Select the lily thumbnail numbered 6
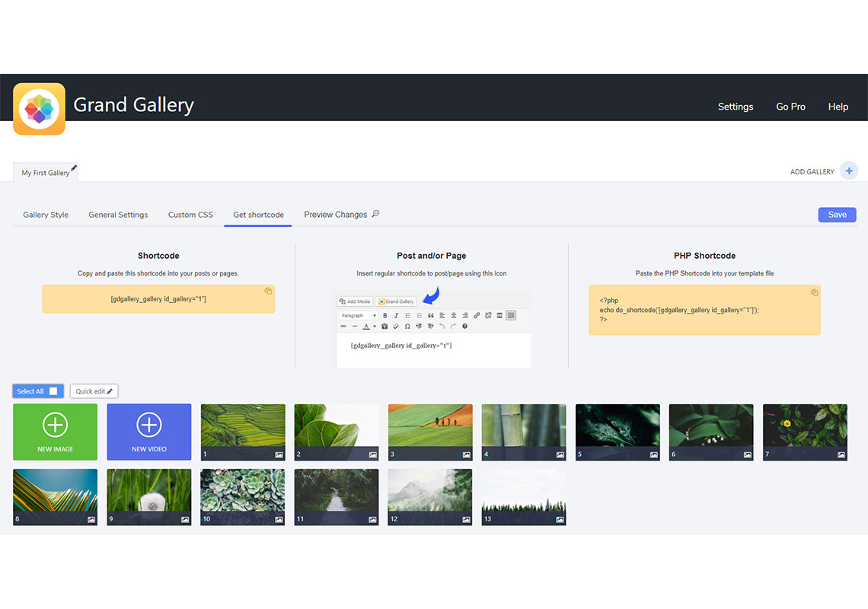This screenshot has width=868, height=609. [711, 432]
